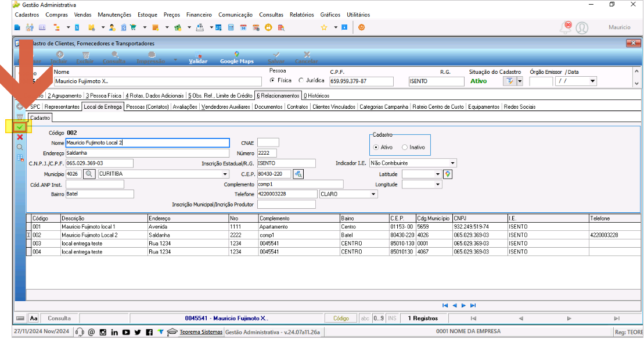Go to next record navigation arrow
The height and width of the screenshot is (339, 644).
click(x=464, y=305)
